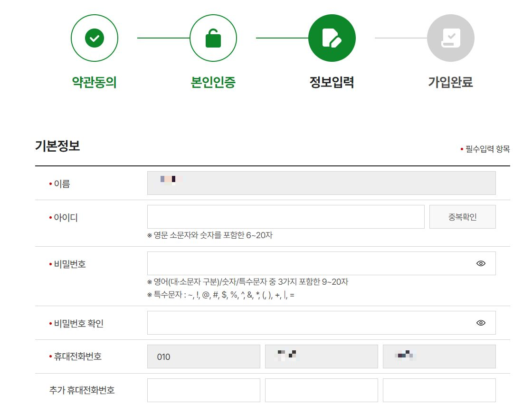Open the 010 phone prefix selector

coord(203,357)
